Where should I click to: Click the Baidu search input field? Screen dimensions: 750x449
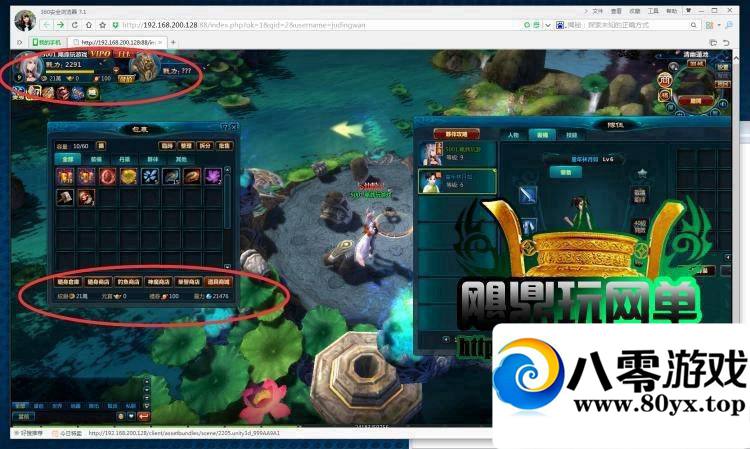(x=627, y=25)
